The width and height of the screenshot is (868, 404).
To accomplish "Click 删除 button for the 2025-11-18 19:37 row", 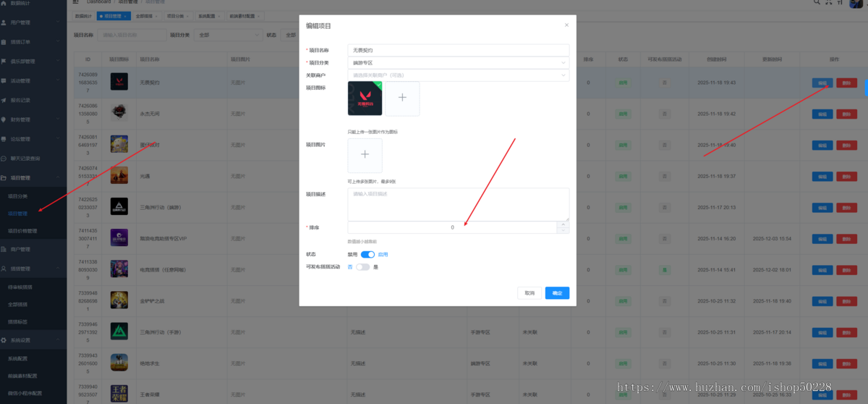I will (846, 176).
